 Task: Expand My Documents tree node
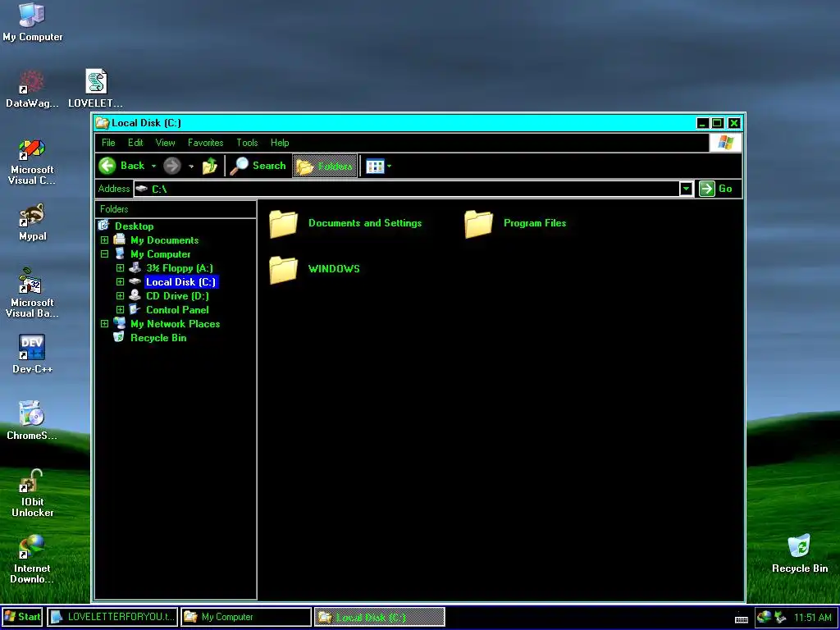104,240
